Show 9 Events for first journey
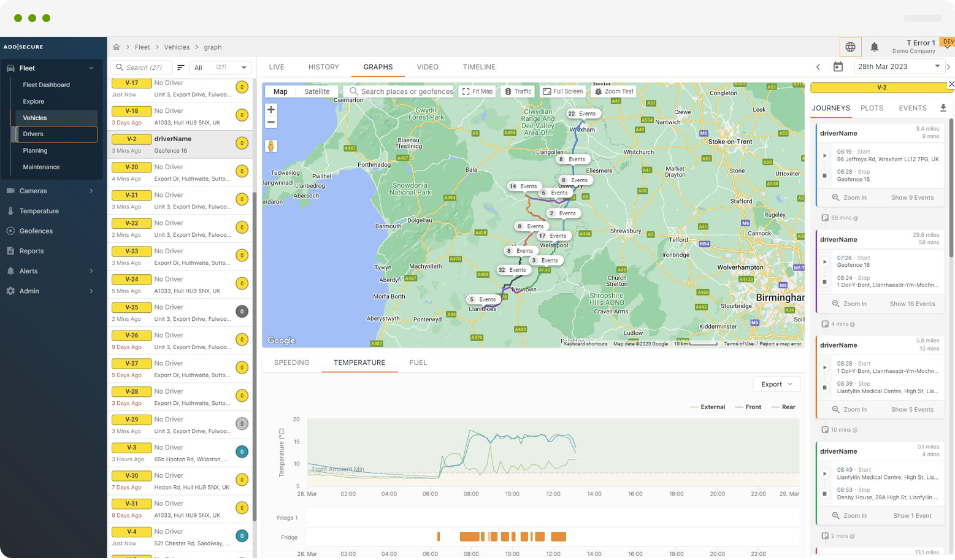The image size is (955, 560). (x=912, y=198)
